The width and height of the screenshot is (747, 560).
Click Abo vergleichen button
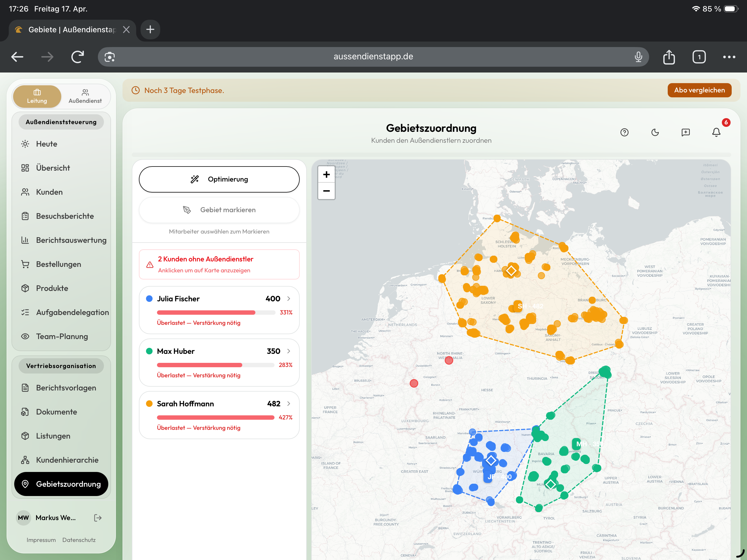point(699,90)
